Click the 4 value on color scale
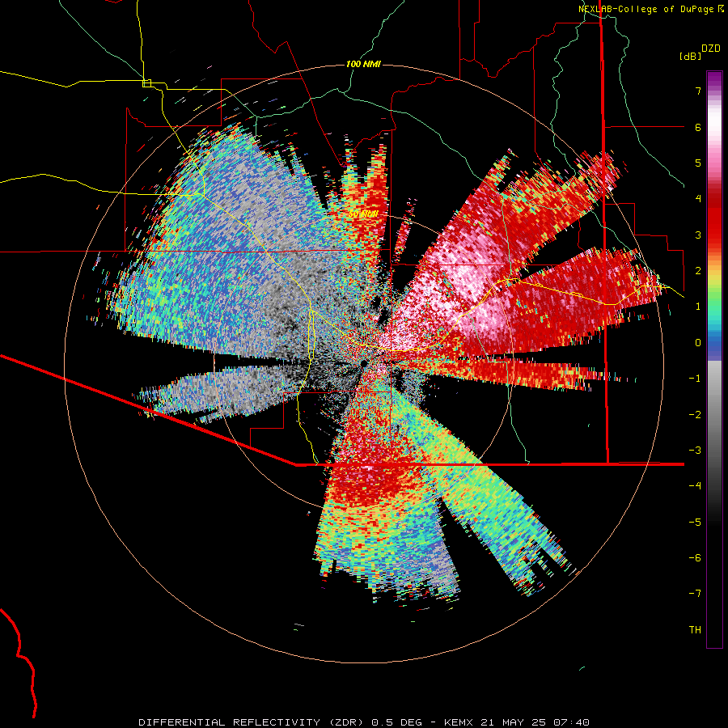Viewport: 728px width, 728px height. [698, 198]
